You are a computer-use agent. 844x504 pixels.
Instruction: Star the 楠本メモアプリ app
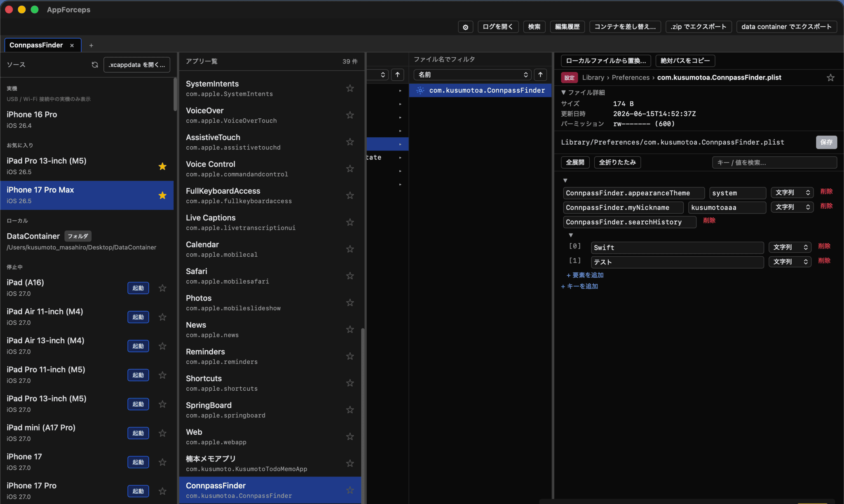(350, 463)
